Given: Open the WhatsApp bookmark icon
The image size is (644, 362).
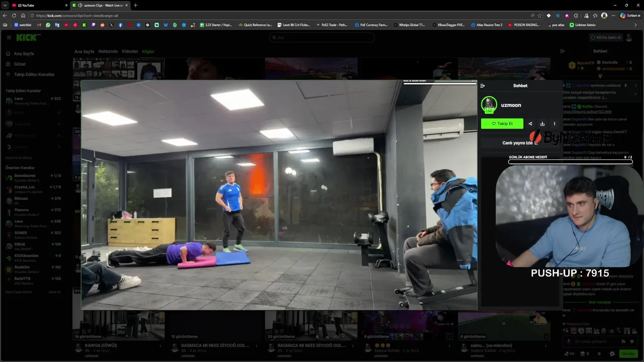Looking at the screenshot, I should tap(48, 25).
